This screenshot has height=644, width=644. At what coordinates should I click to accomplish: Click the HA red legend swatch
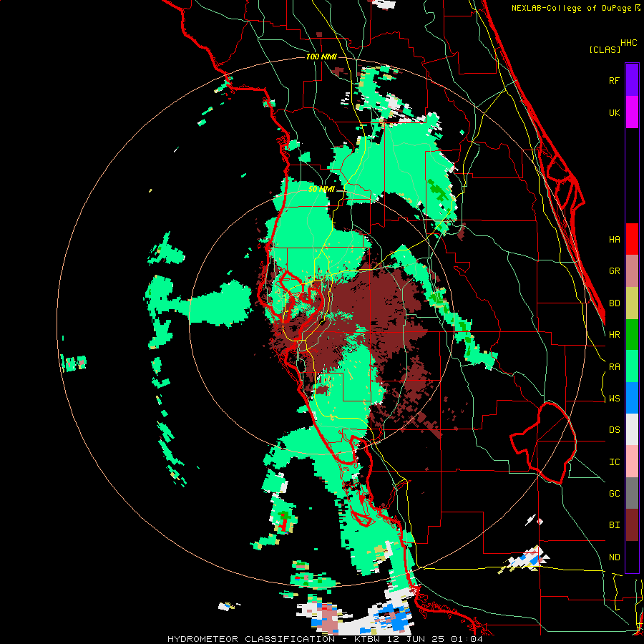[x=632, y=239]
